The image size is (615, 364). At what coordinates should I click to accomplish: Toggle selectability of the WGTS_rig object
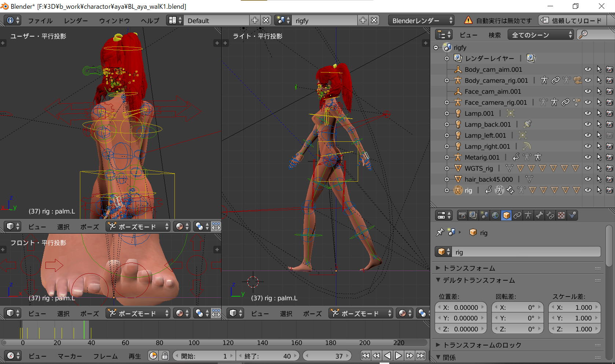(599, 168)
